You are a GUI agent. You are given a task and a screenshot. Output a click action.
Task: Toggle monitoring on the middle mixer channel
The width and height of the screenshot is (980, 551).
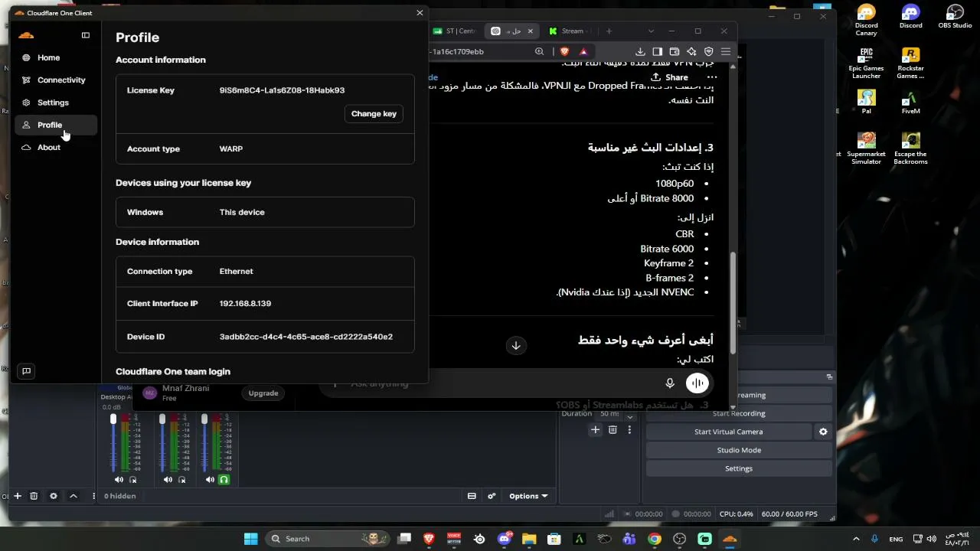(x=182, y=480)
